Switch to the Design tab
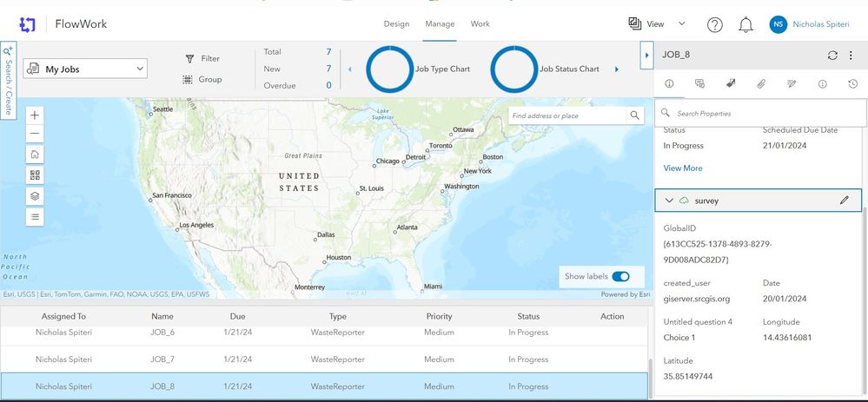This screenshot has width=868, height=402. click(x=396, y=23)
